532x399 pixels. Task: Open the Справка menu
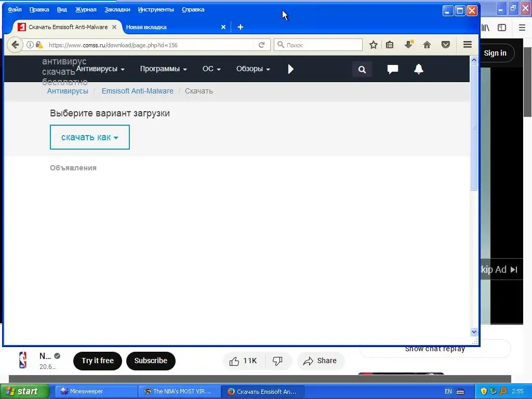coord(193,9)
